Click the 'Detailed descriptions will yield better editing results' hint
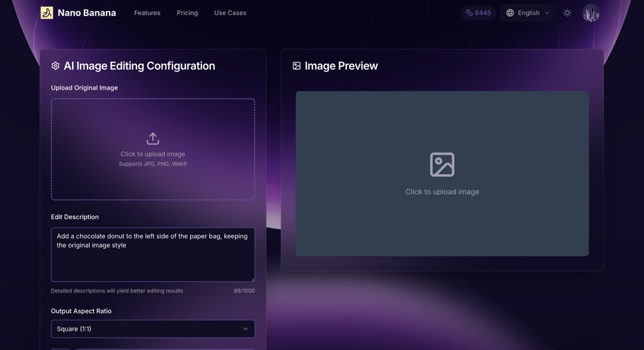Viewport: 644px width, 350px height. click(117, 291)
